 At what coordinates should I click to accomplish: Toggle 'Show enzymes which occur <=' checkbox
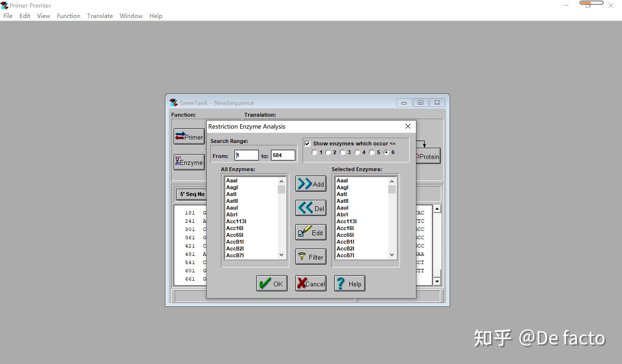pos(307,144)
